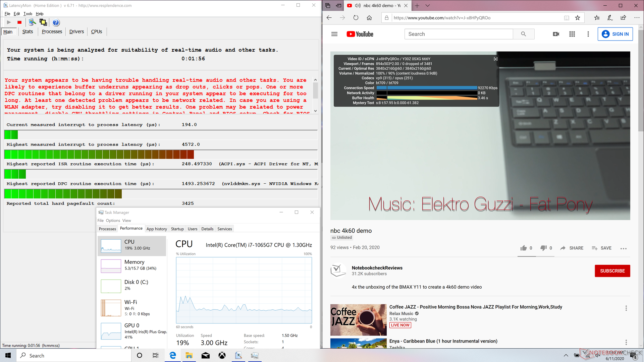The image size is (644, 362).
Task: Select Memory in performance sidebar
Action: click(x=132, y=265)
